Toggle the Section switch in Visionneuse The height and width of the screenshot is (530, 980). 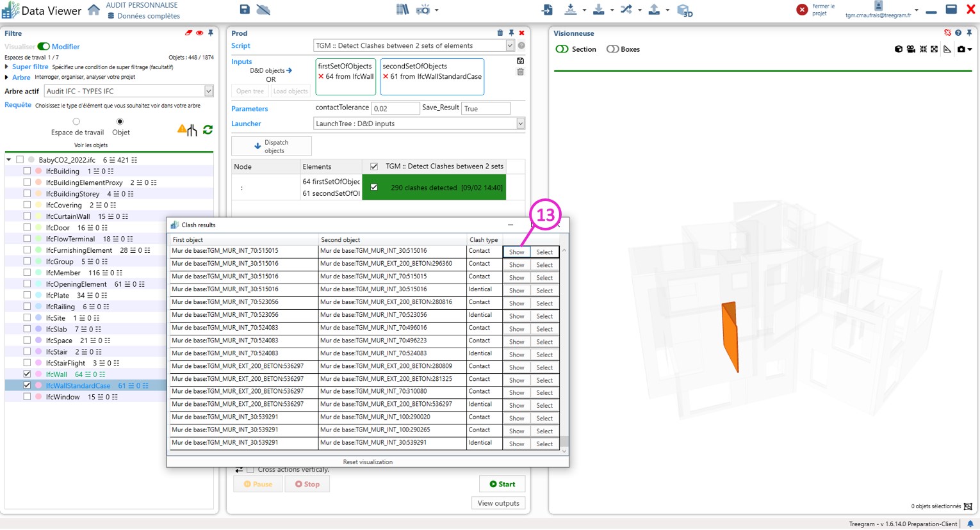(x=562, y=49)
